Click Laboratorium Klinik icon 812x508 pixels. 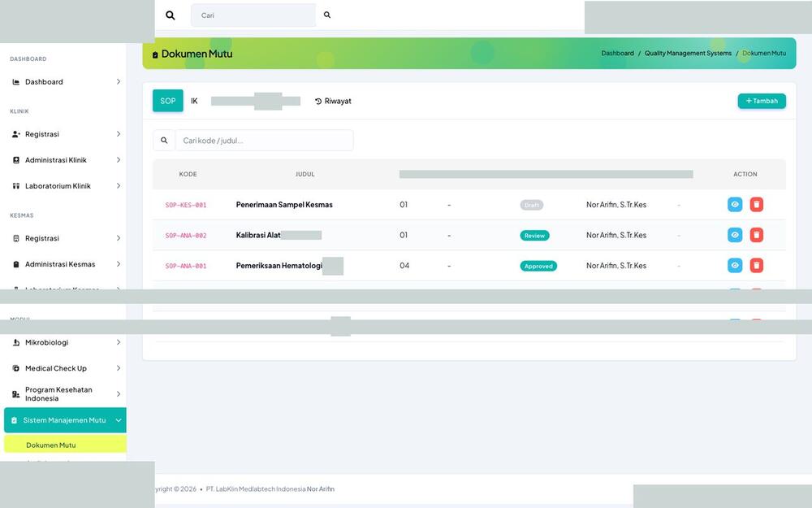16,186
